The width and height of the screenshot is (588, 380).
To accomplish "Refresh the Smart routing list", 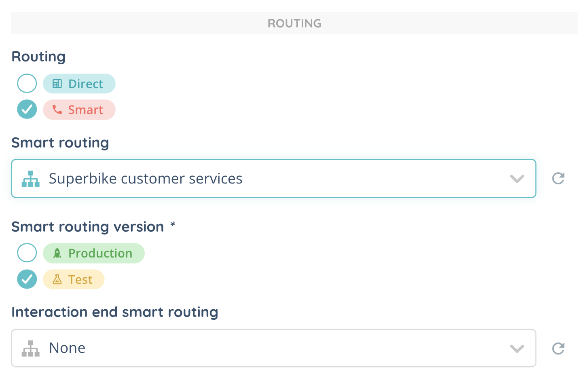I will (x=558, y=178).
